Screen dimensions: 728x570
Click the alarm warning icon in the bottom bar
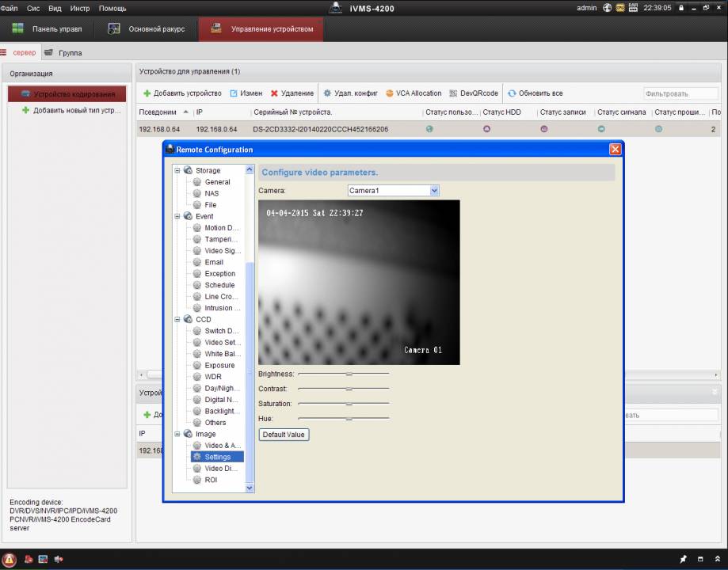tap(10, 560)
